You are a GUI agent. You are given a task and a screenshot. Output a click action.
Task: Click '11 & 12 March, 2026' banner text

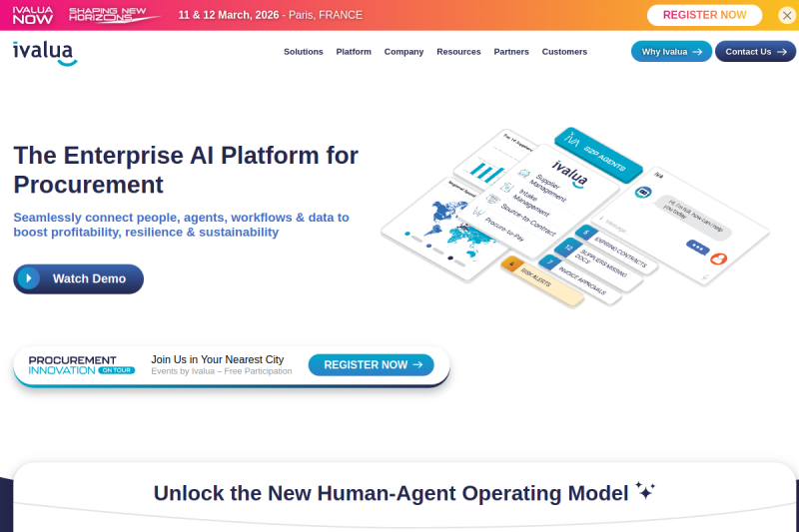(x=229, y=15)
